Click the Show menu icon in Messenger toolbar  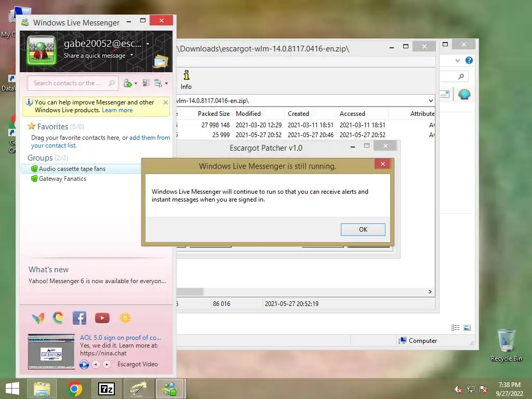tap(158, 83)
